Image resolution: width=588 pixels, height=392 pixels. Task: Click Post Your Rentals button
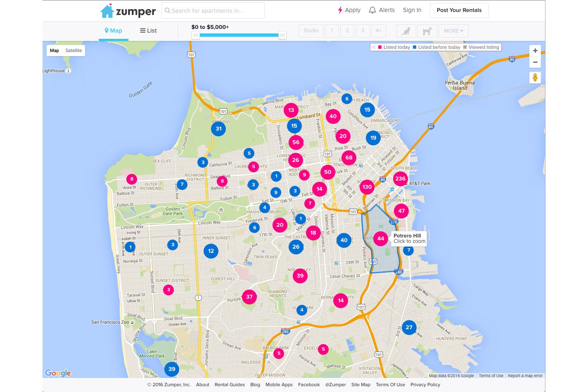459,10
